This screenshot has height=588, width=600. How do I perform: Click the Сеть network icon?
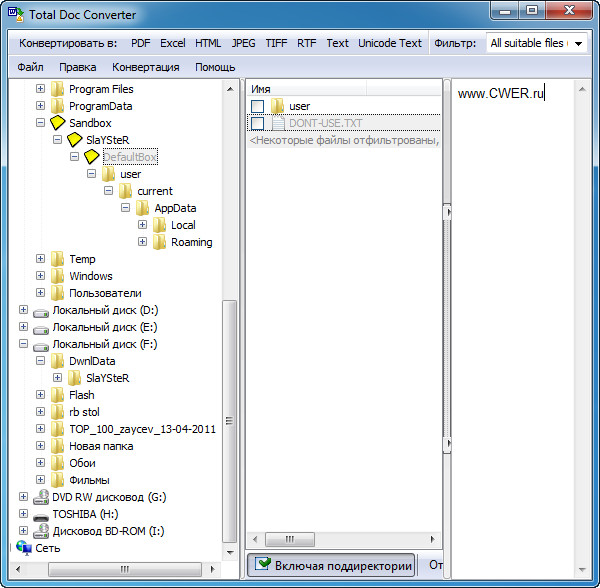point(24,548)
